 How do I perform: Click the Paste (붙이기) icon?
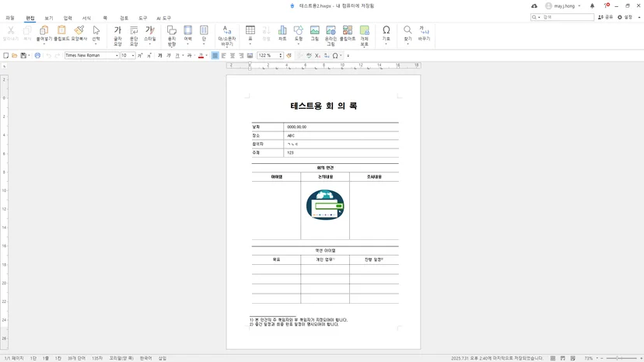coord(44,30)
